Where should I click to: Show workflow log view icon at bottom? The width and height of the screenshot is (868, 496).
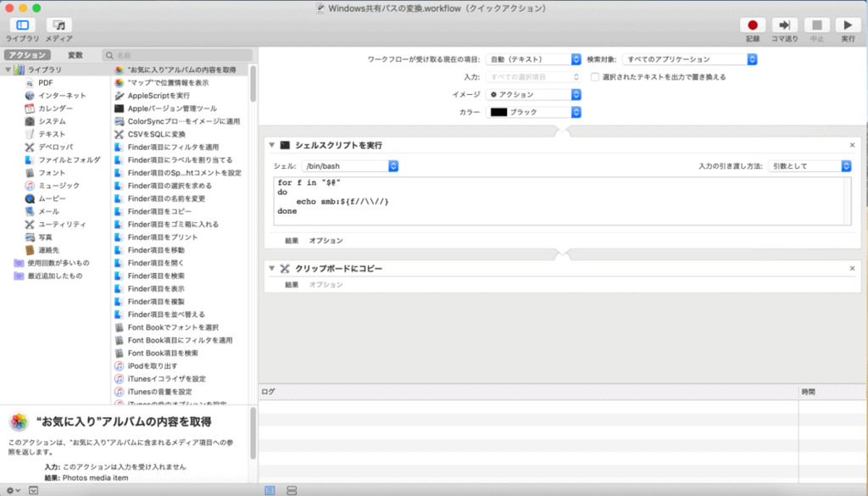(x=270, y=490)
